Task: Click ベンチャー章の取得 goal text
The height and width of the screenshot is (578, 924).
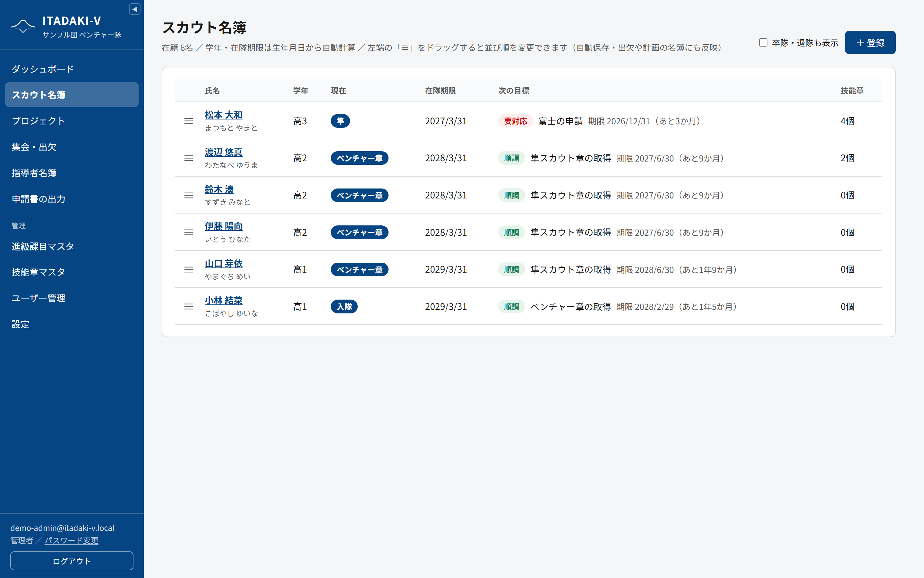Action: [570, 307]
